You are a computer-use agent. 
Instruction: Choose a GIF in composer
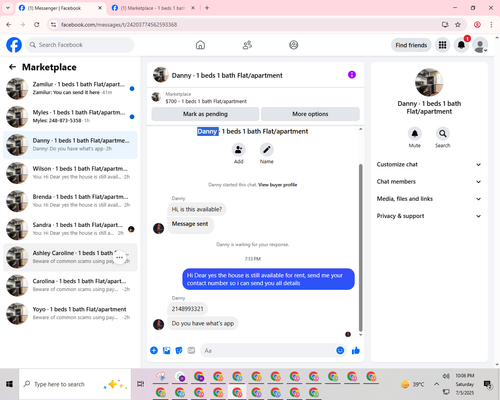click(191, 350)
